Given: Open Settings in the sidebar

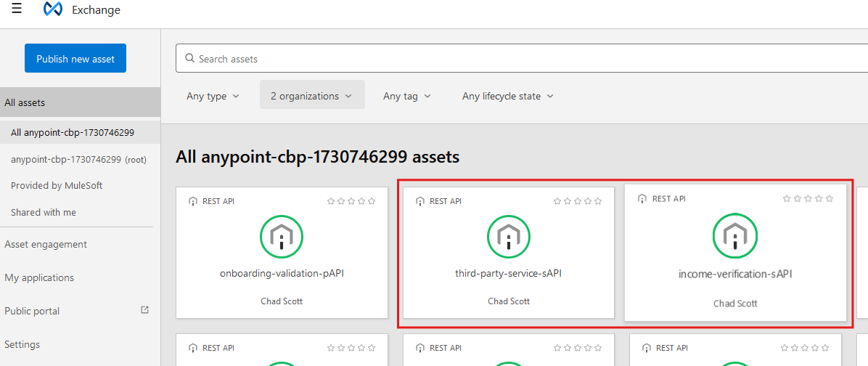Looking at the screenshot, I should [22, 344].
